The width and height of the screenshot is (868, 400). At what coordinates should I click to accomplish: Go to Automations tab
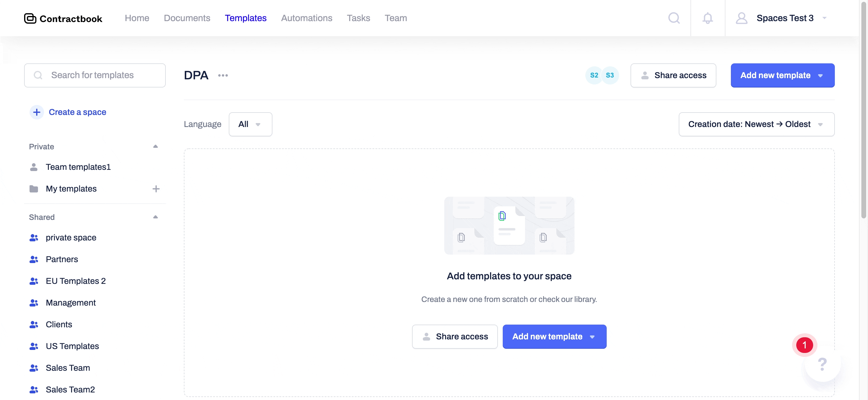(307, 18)
